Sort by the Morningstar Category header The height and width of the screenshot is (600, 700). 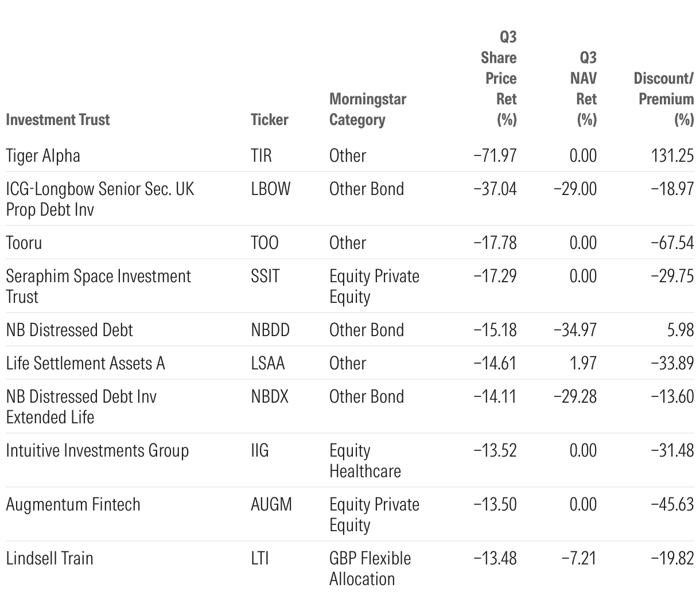[367, 110]
